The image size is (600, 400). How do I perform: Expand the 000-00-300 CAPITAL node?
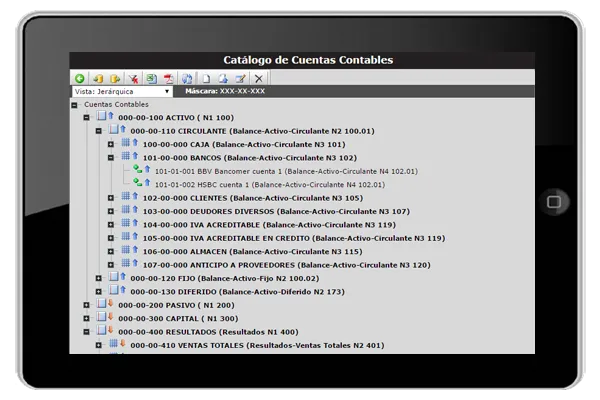coord(86,318)
